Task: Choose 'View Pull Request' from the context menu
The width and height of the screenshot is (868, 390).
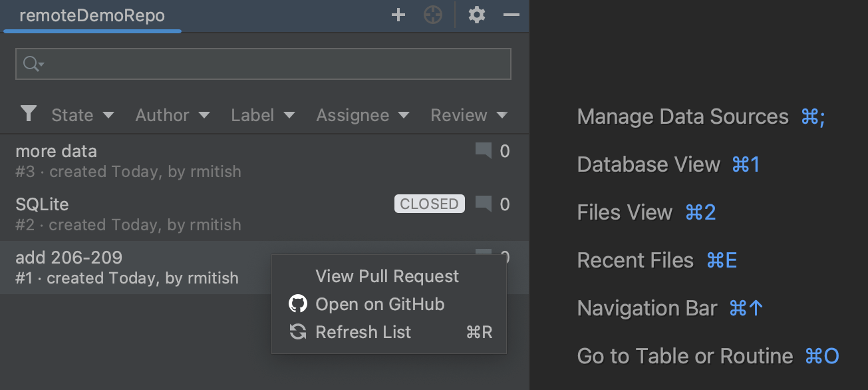Action: click(387, 276)
